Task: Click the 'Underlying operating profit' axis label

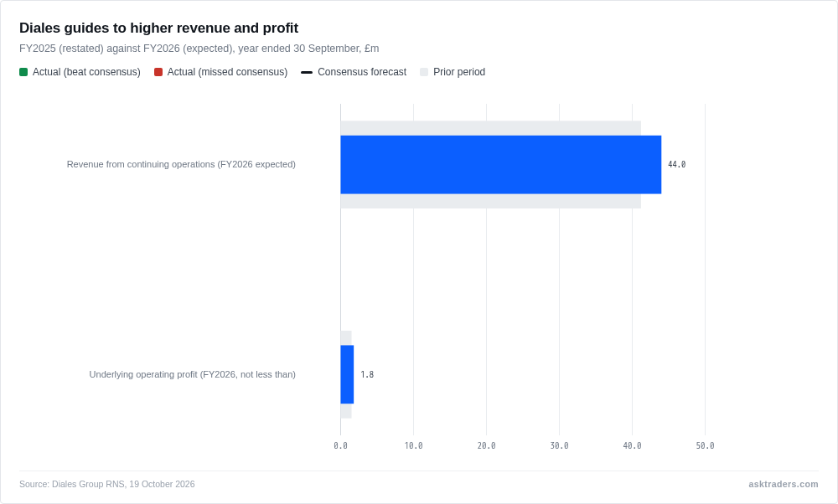Action: [x=193, y=374]
